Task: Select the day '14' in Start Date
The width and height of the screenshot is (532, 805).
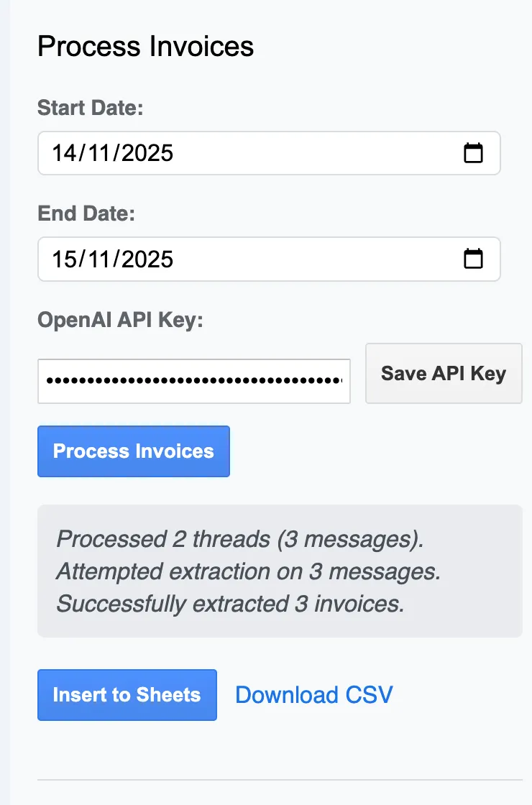Action: coord(64,153)
